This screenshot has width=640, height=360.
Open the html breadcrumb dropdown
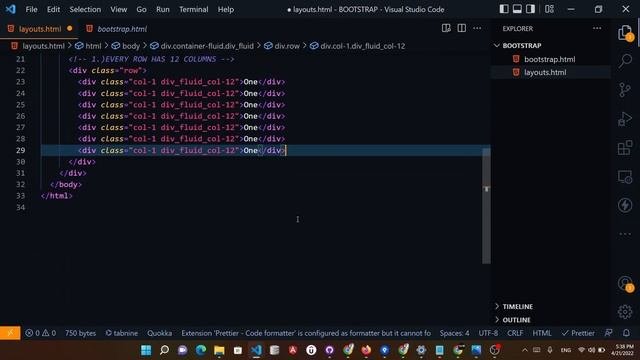(x=88, y=46)
